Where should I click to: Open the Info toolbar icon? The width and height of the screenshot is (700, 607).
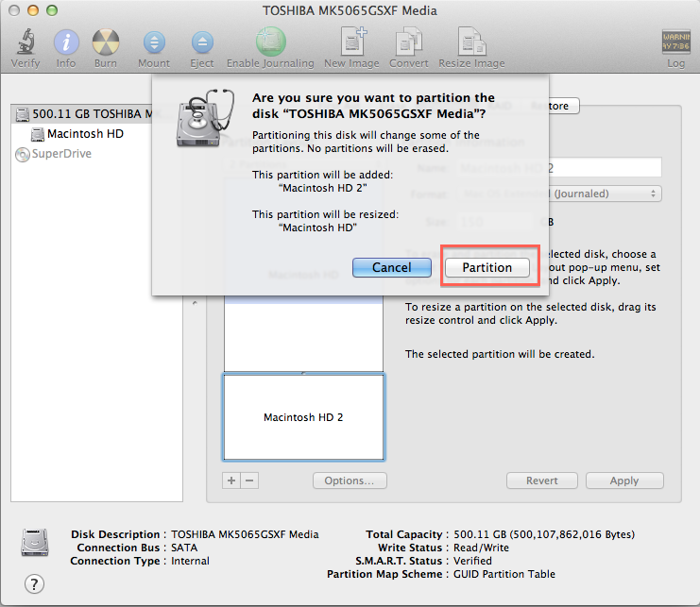click(66, 42)
